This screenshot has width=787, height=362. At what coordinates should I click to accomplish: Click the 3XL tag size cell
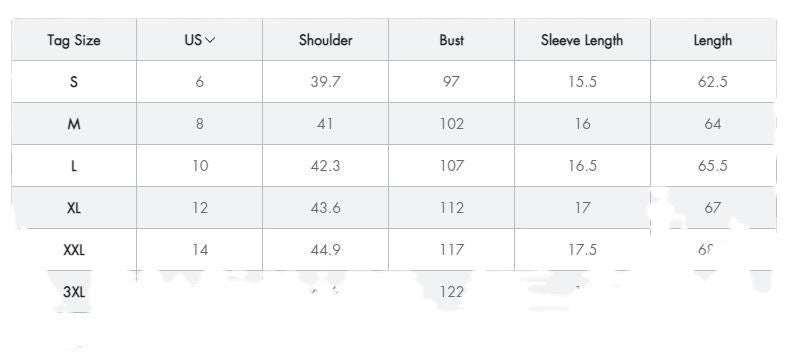click(74, 292)
